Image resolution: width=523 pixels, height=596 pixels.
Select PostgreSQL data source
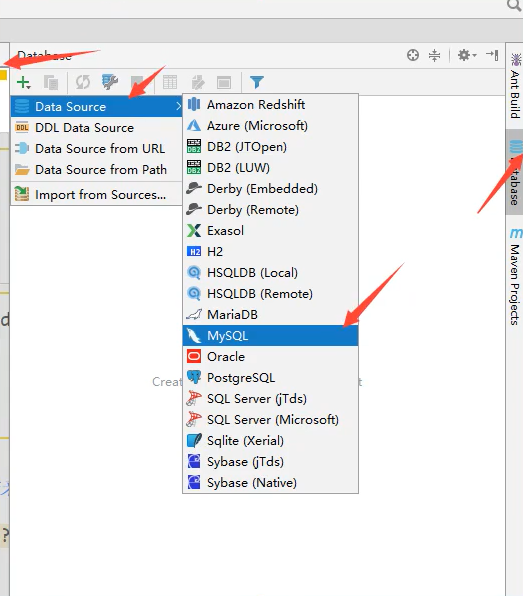[x=270, y=378]
